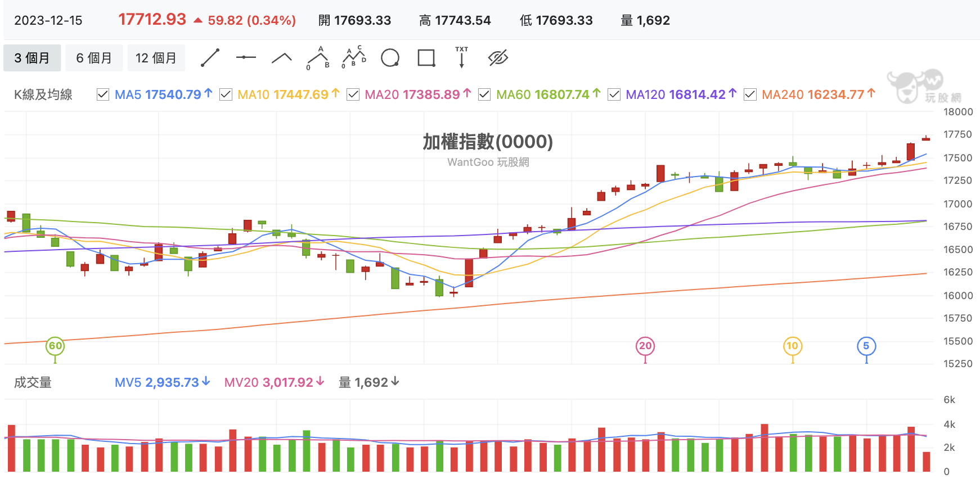Click the yellow 10 marker on chart
This screenshot has height=479, width=980.
[x=793, y=346]
